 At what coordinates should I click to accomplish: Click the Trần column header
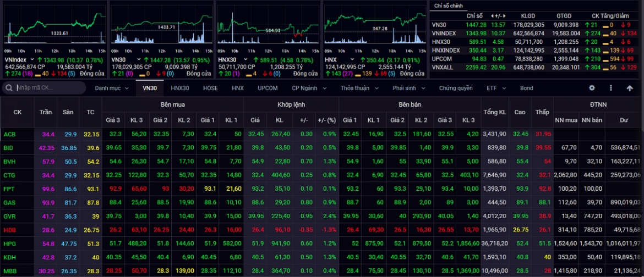[x=46, y=112]
